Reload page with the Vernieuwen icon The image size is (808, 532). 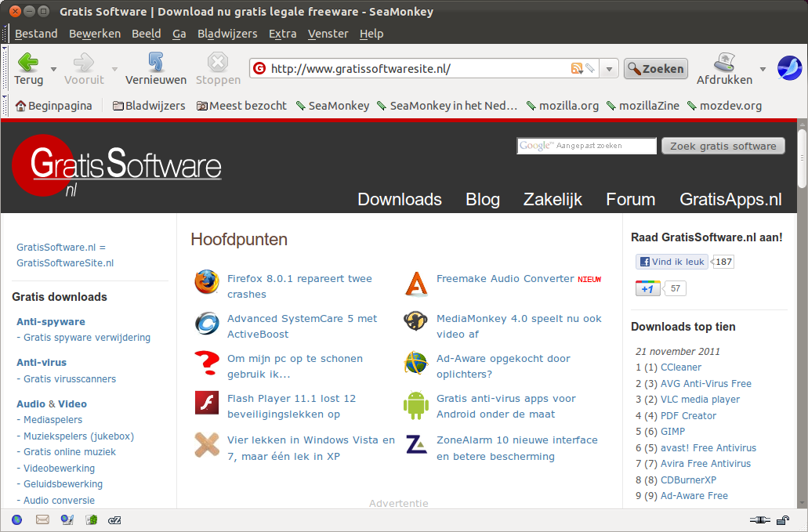[x=155, y=62]
